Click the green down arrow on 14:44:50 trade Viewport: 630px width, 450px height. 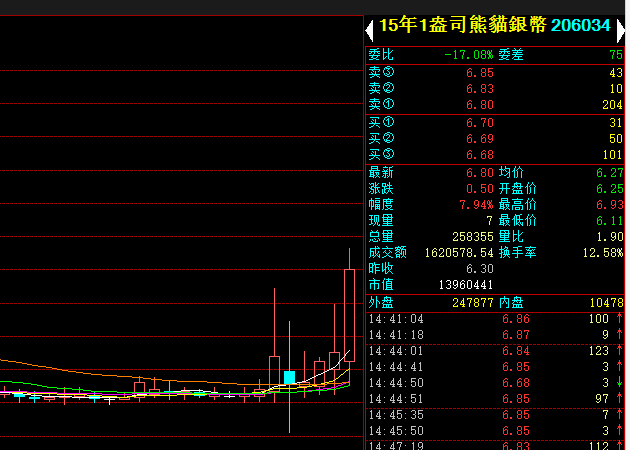click(619, 382)
